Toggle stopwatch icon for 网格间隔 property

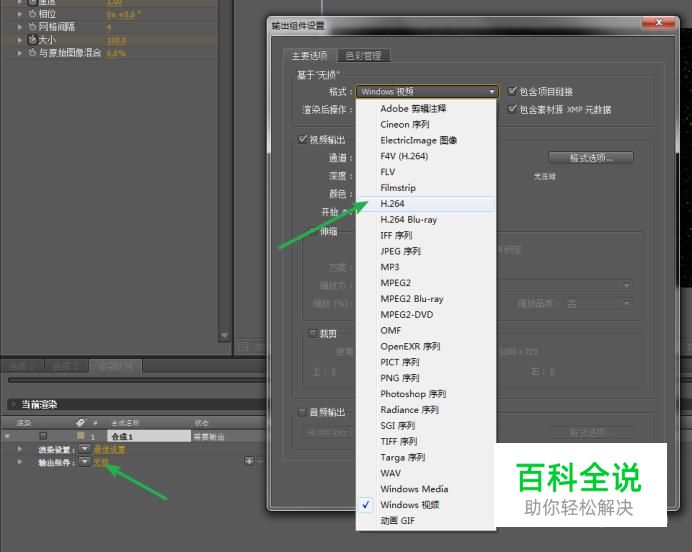pyautogui.click(x=32, y=27)
